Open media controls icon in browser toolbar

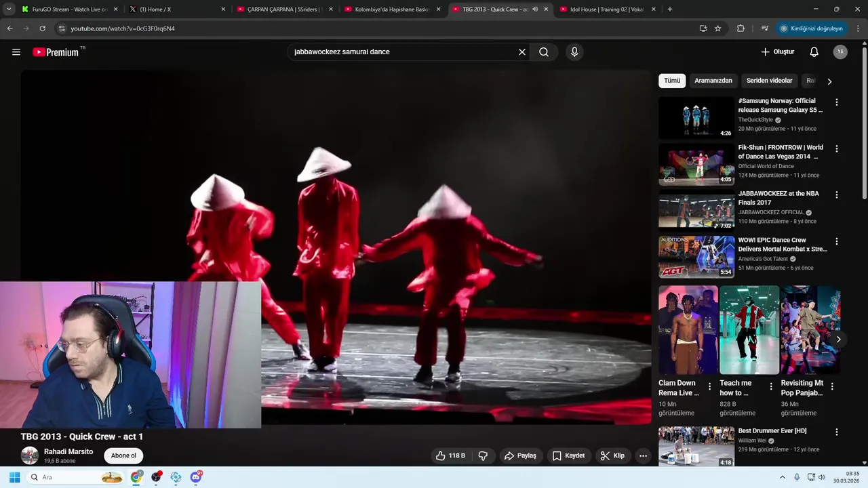tap(764, 28)
